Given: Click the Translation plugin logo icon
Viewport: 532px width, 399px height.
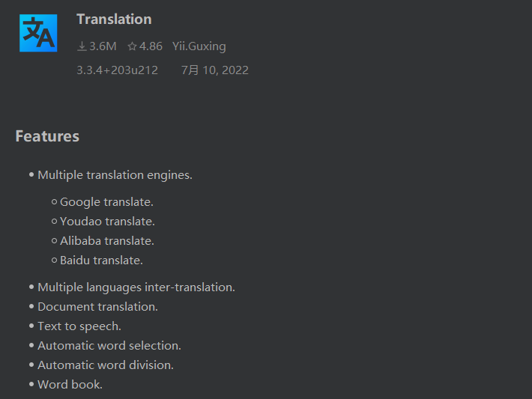Looking at the screenshot, I should [38, 33].
